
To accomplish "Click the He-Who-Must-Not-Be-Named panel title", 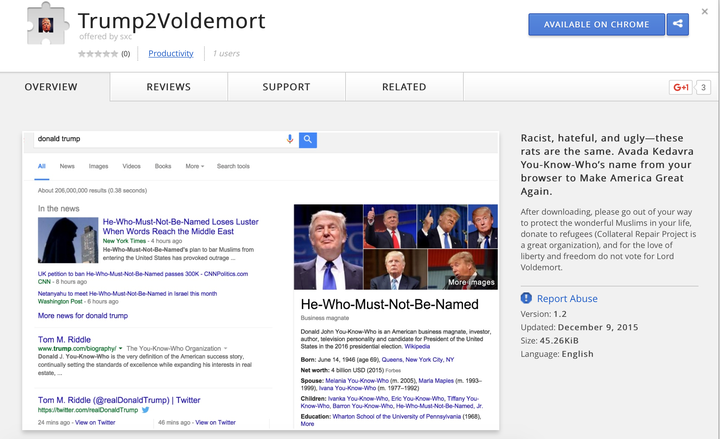I will (x=389, y=304).
